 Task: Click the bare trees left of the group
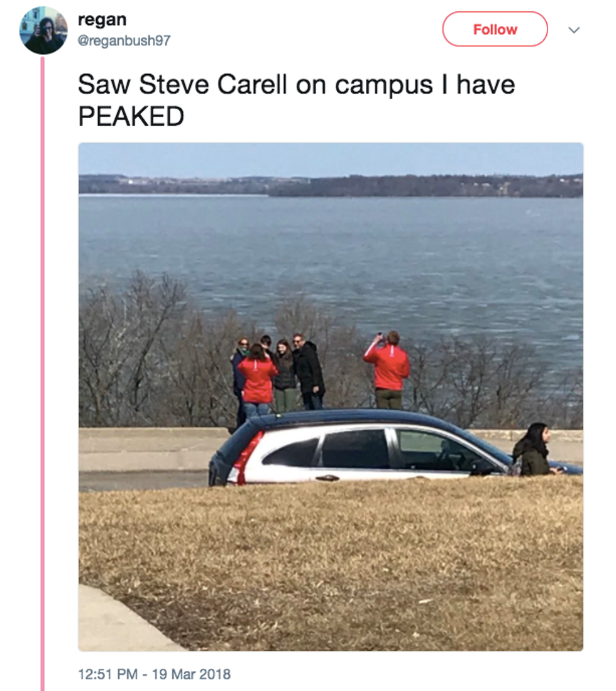click(150, 352)
